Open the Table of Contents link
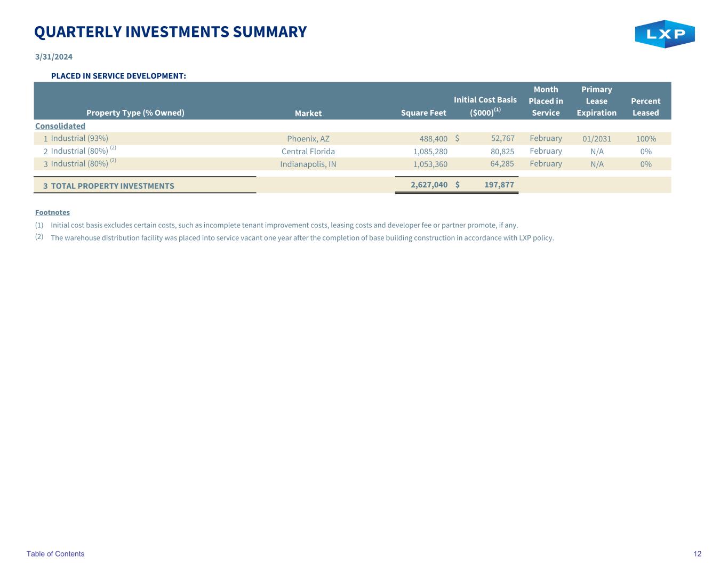This screenshot has width=728, height=563. tap(55, 554)
